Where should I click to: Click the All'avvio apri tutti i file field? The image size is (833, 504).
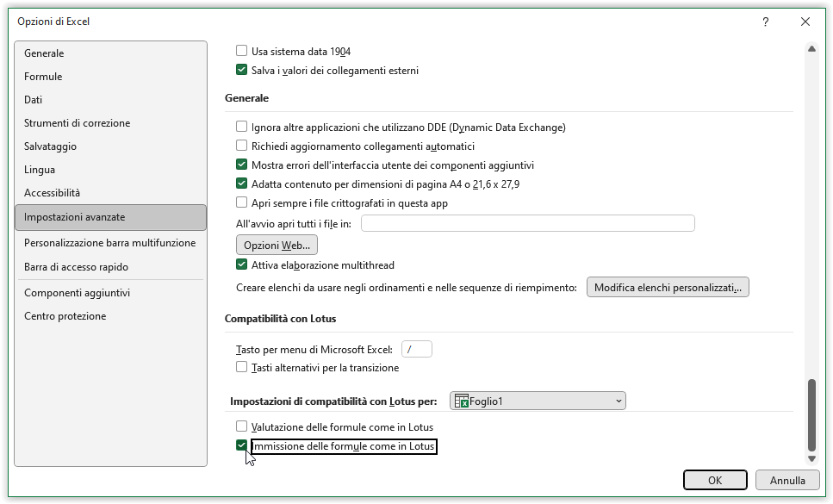(x=527, y=223)
